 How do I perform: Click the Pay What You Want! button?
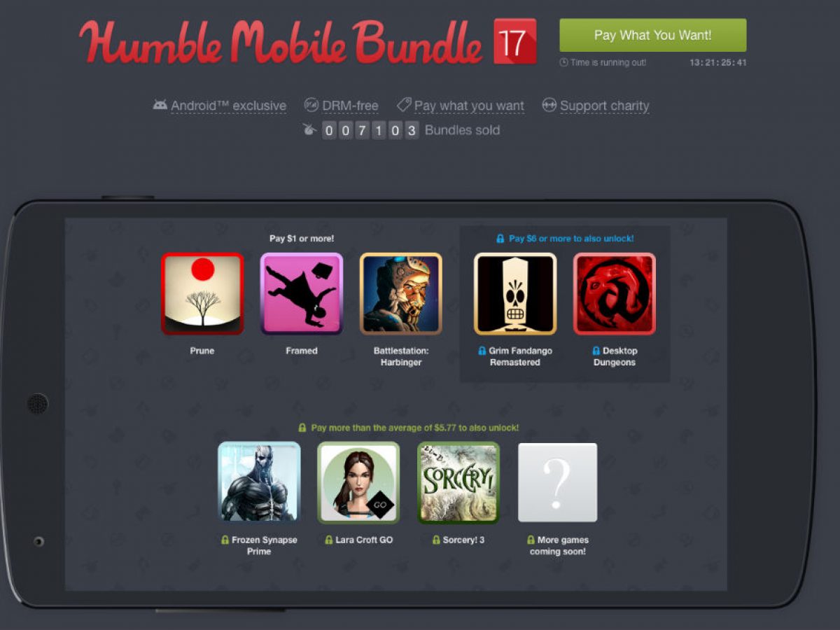click(653, 35)
